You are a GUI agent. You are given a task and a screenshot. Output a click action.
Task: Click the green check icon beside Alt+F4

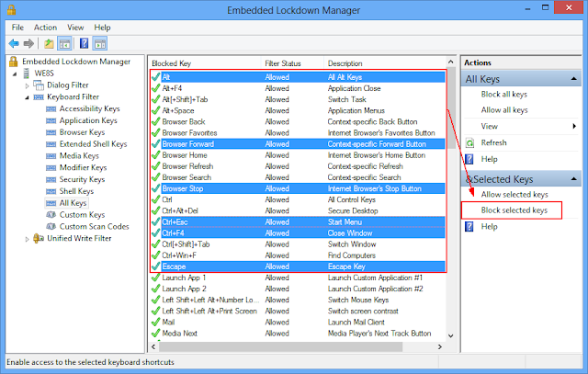[x=155, y=88]
